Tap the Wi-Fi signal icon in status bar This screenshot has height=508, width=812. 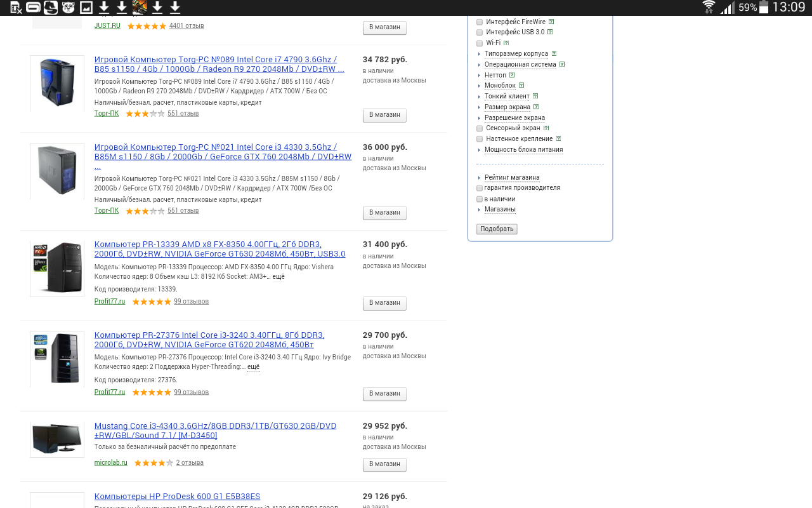coord(709,8)
